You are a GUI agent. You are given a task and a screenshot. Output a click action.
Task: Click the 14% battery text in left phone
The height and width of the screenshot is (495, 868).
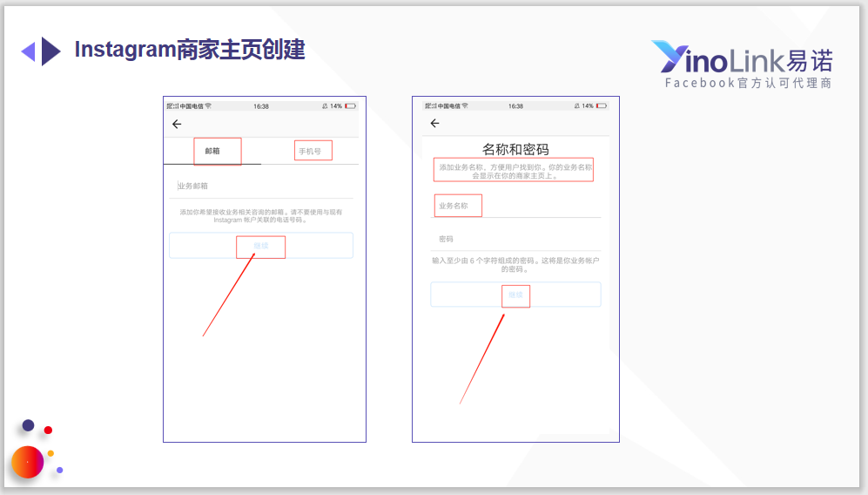pos(336,105)
